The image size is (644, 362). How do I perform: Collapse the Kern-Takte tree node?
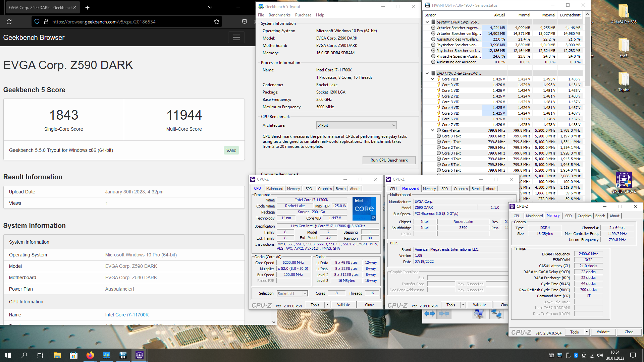pyautogui.click(x=433, y=130)
